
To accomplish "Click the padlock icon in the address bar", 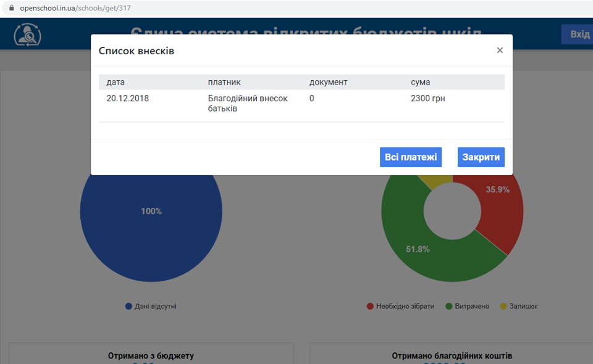I will [x=11, y=9].
